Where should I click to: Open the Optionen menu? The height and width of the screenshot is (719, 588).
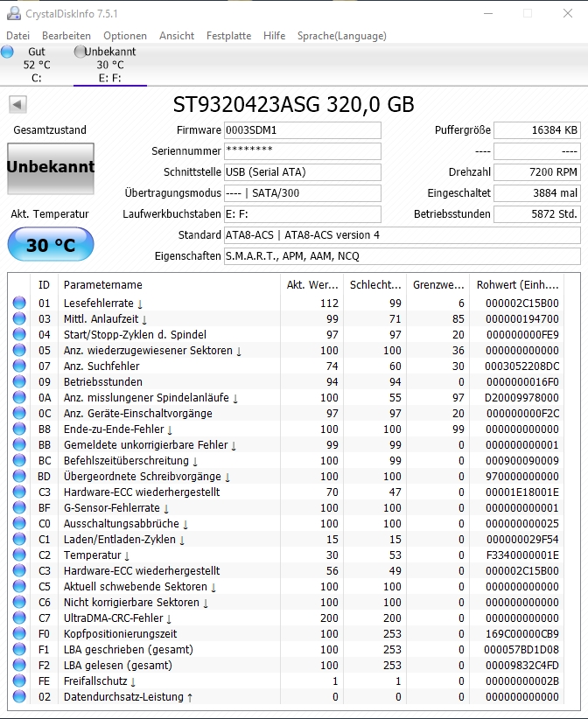[x=125, y=36]
